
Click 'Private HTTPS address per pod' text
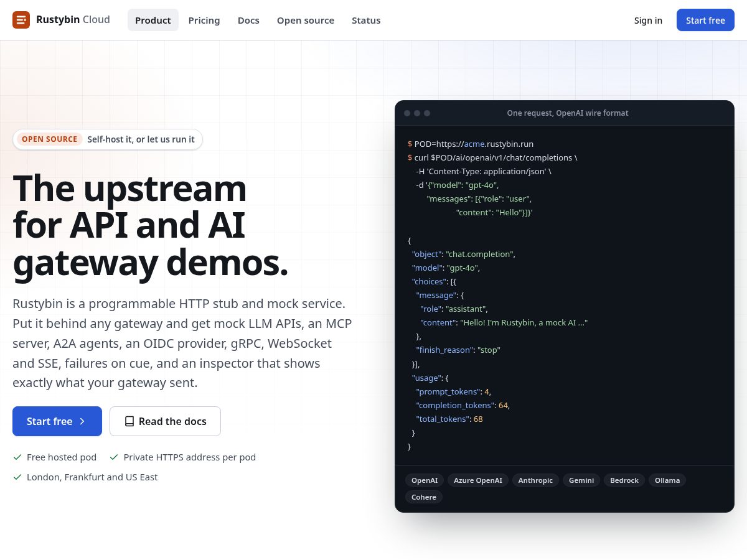(x=190, y=457)
